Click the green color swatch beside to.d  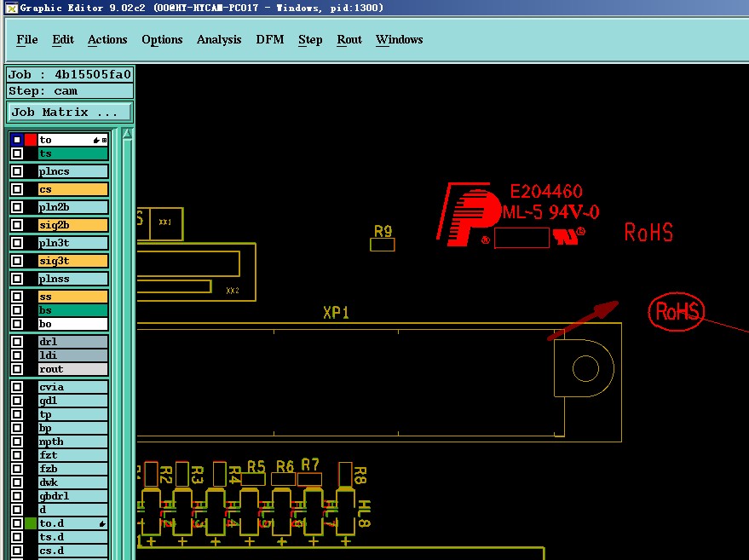tap(31, 523)
